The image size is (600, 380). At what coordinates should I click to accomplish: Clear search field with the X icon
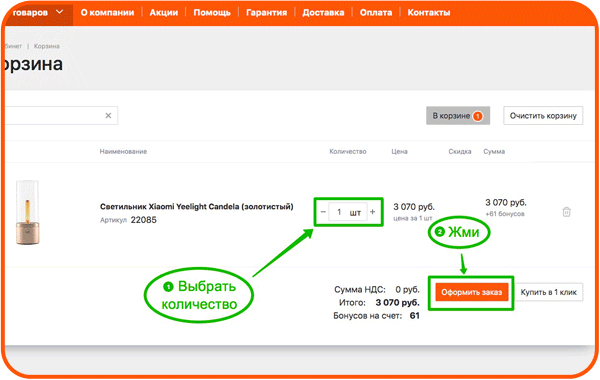tap(108, 116)
